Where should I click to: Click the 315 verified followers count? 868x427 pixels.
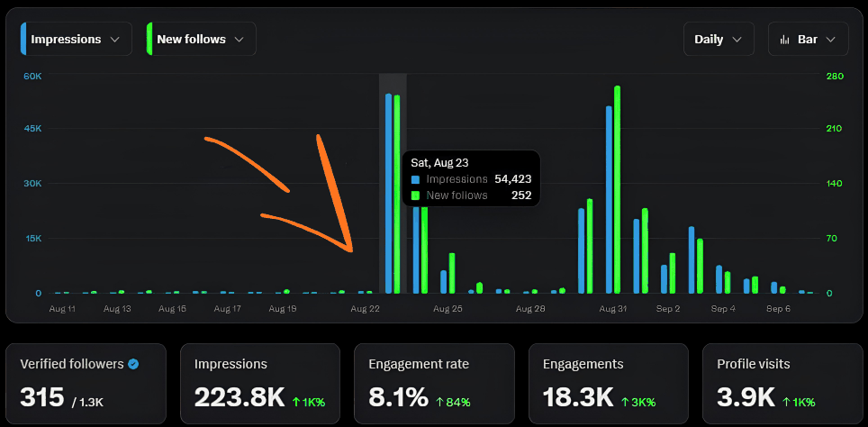(42, 397)
